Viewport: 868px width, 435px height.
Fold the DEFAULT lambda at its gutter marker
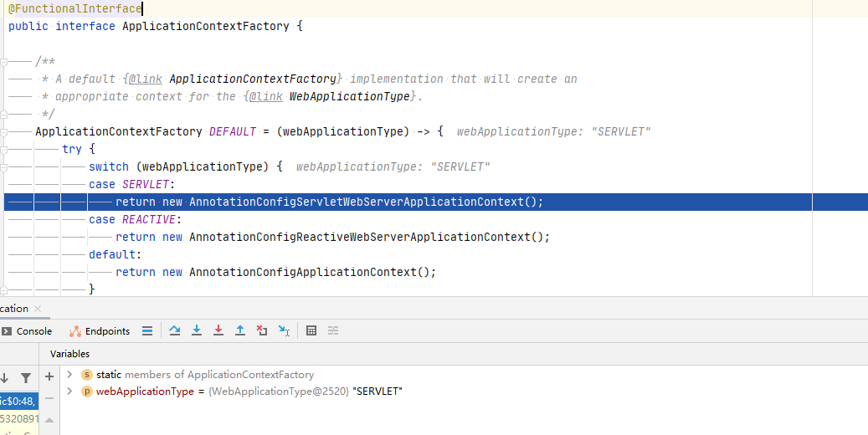3,131
